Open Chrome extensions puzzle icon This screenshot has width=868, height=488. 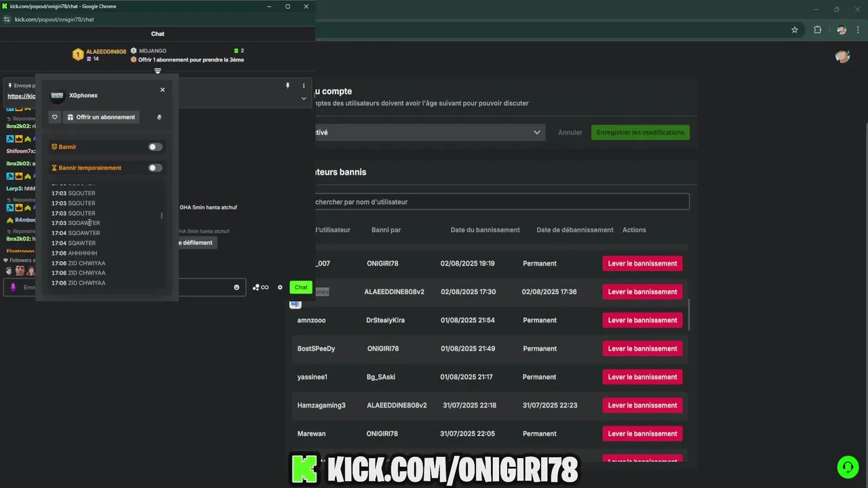(x=817, y=30)
